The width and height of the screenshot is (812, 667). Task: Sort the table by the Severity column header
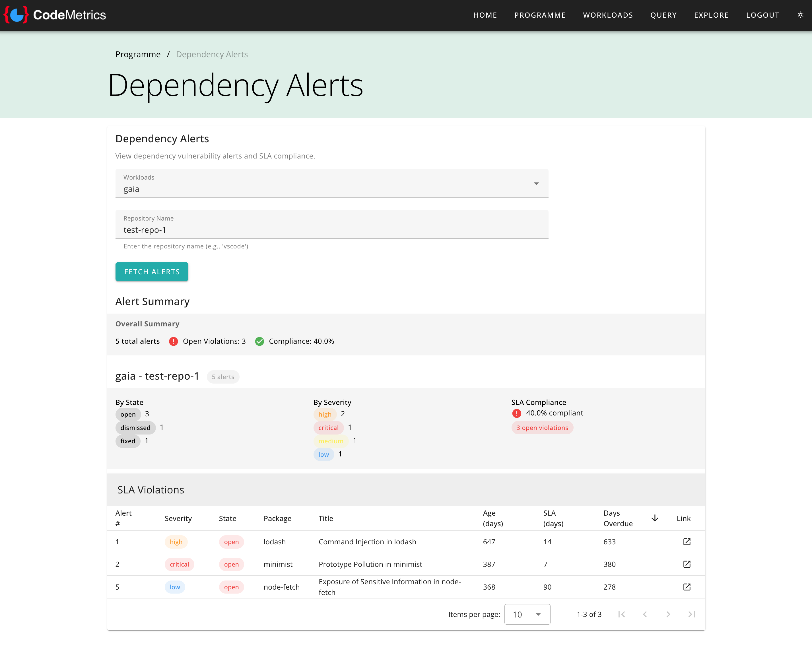[x=178, y=518]
